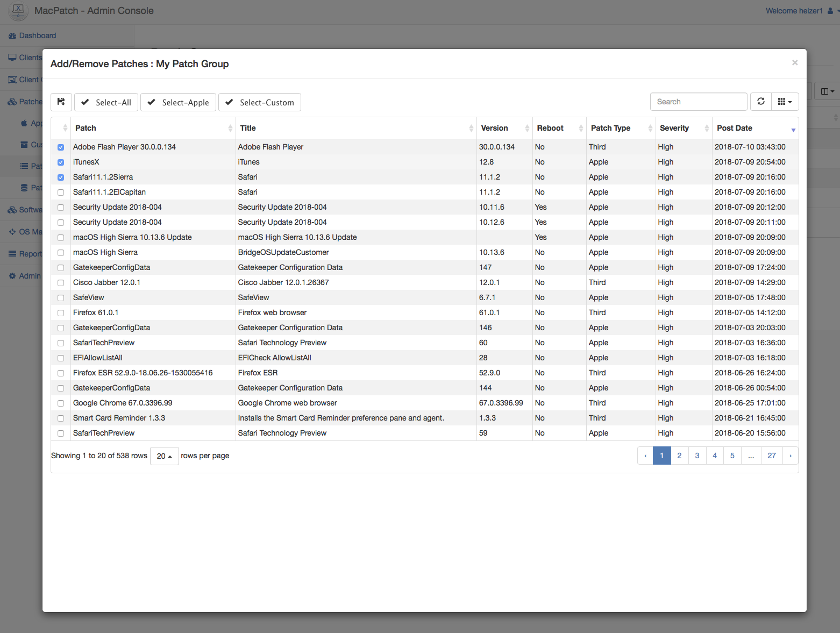Uncheck the iTunesX patch checkbox
The width and height of the screenshot is (840, 633).
[x=61, y=162]
